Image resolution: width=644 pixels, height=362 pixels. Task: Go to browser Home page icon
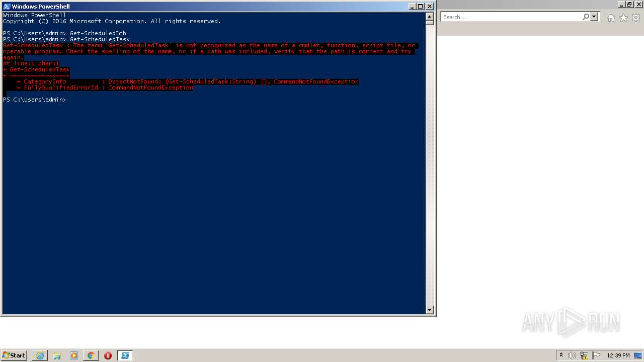click(611, 18)
